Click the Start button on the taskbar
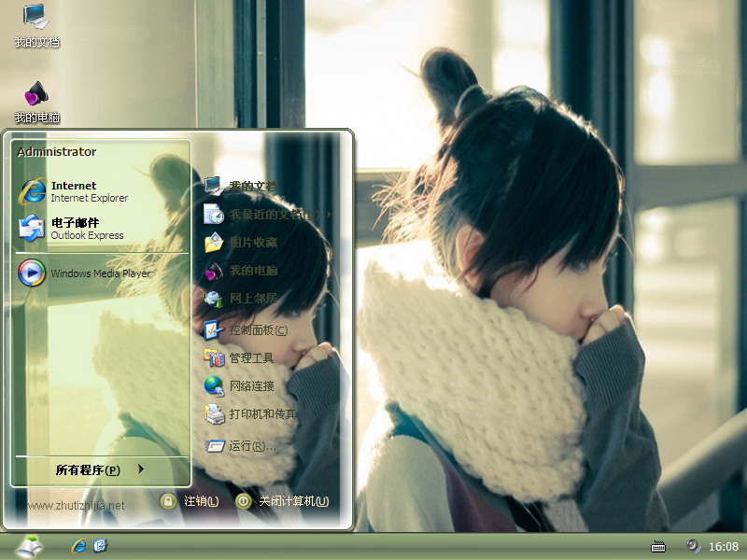The width and height of the screenshot is (747, 560). (x=29, y=546)
